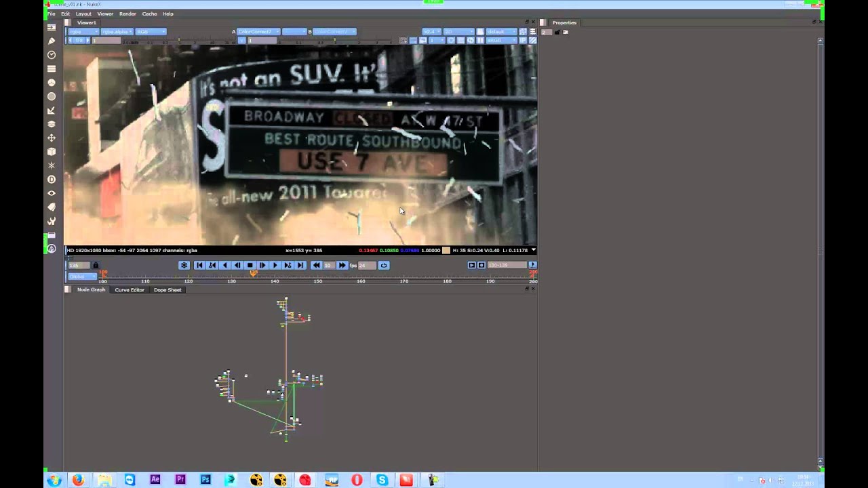The image size is (868, 488).
Task: Open the Layout menu
Action: click(83, 14)
